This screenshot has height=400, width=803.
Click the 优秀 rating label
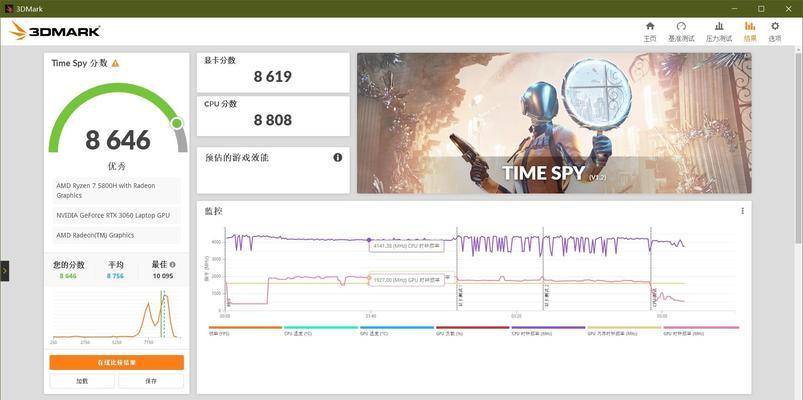coord(117,166)
